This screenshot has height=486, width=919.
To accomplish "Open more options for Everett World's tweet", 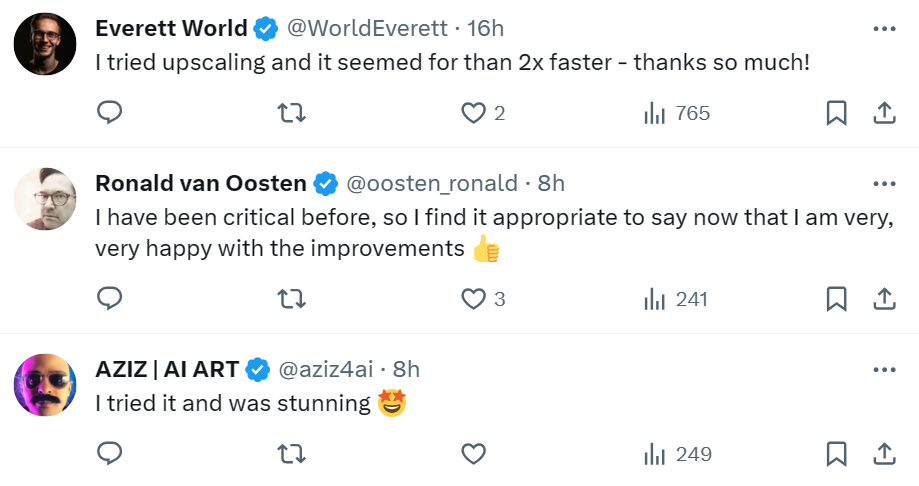I will pyautogui.click(x=884, y=29).
